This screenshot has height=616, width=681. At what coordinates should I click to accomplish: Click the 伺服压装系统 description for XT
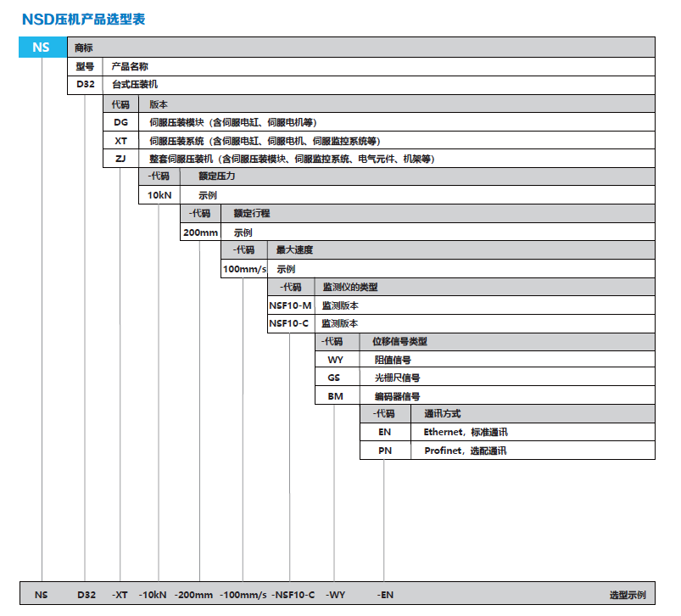coord(264,141)
